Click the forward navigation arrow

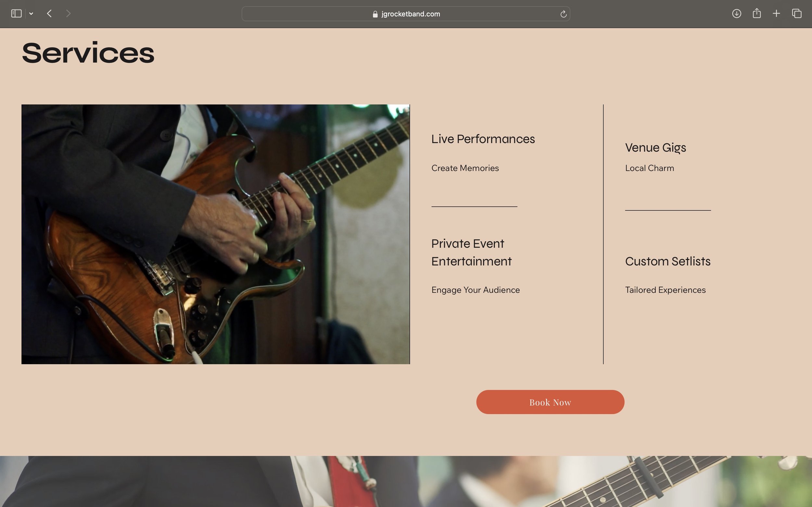pyautogui.click(x=68, y=13)
